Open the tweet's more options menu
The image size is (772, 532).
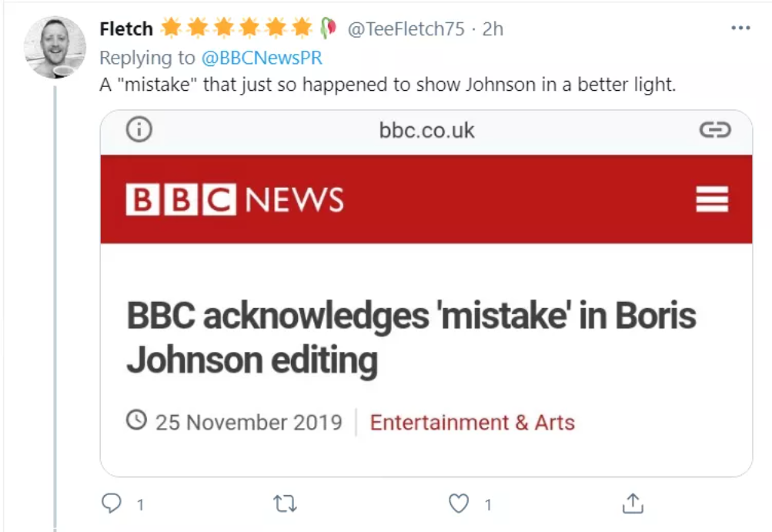point(740,28)
